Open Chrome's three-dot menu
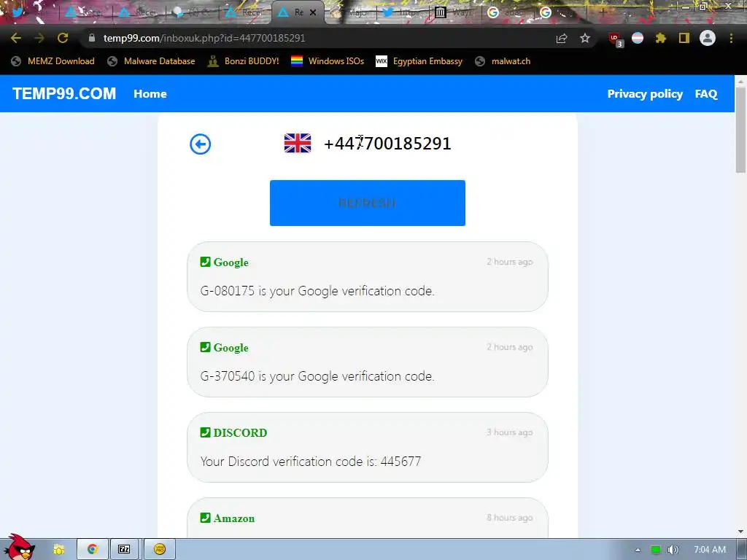747x560 pixels. tap(731, 38)
